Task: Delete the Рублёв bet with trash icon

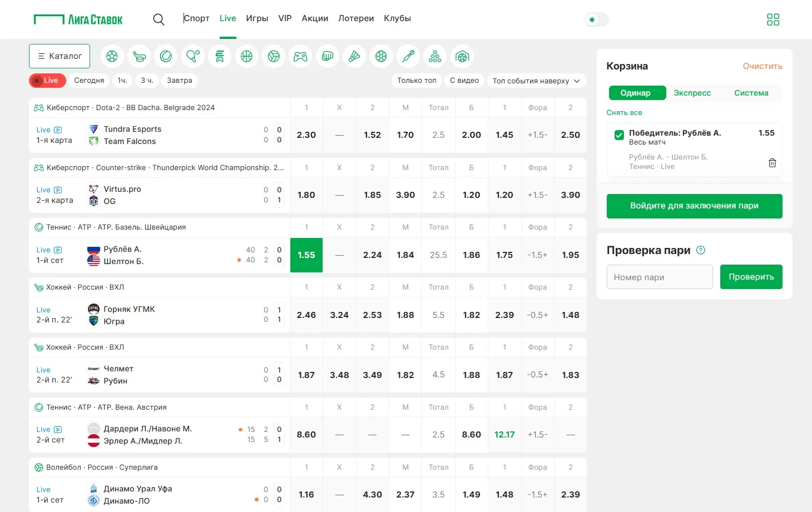Action: click(772, 163)
